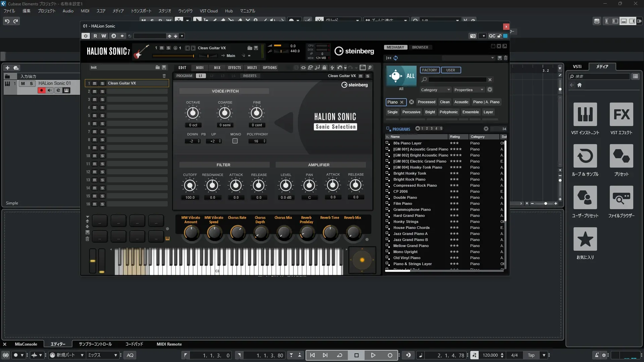Toggle the FACTORY content filter
This screenshot has width=644, height=362.
(x=429, y=70)
